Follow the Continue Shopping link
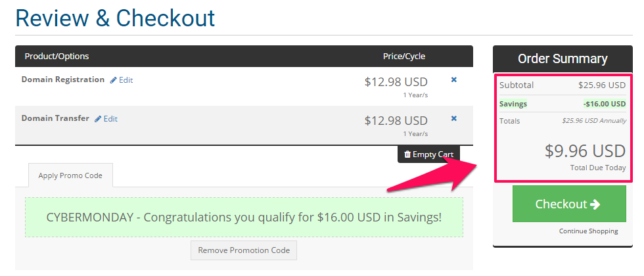644x276 pixels. tap(588, 231)
